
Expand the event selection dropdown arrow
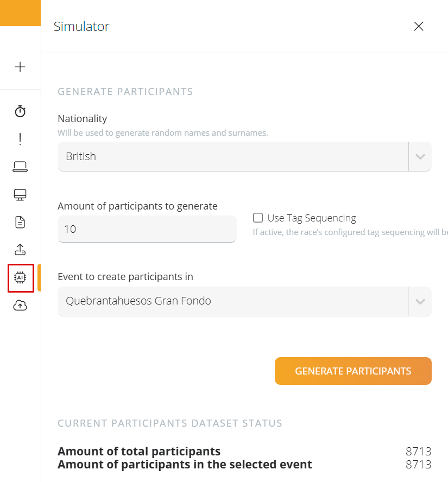pyautogui.click(x=420, y=301)
